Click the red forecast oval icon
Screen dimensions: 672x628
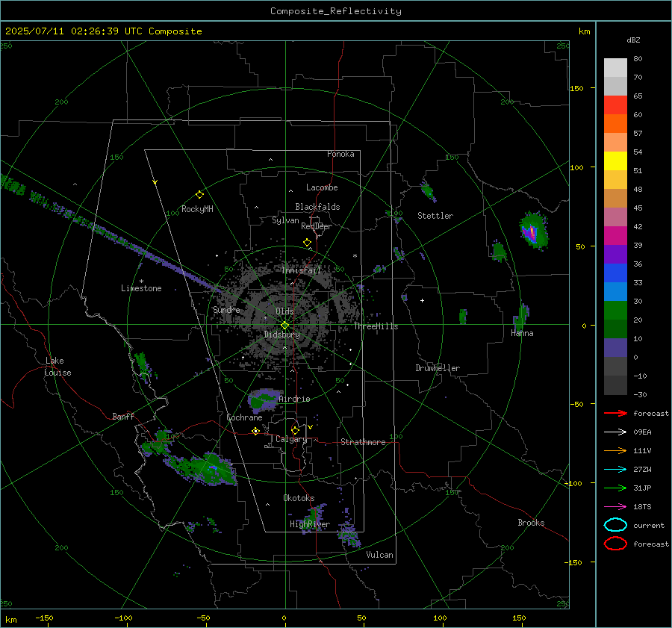pos(615,544)
